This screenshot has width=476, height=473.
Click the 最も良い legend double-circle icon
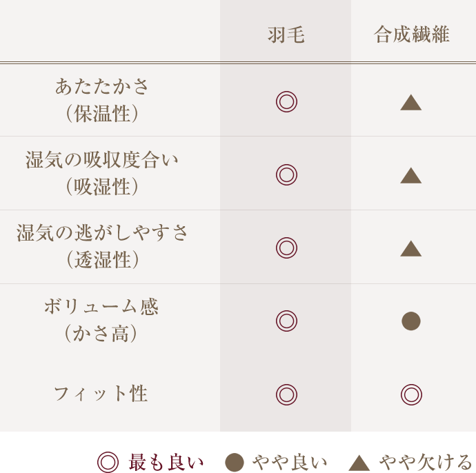point(108,463)
